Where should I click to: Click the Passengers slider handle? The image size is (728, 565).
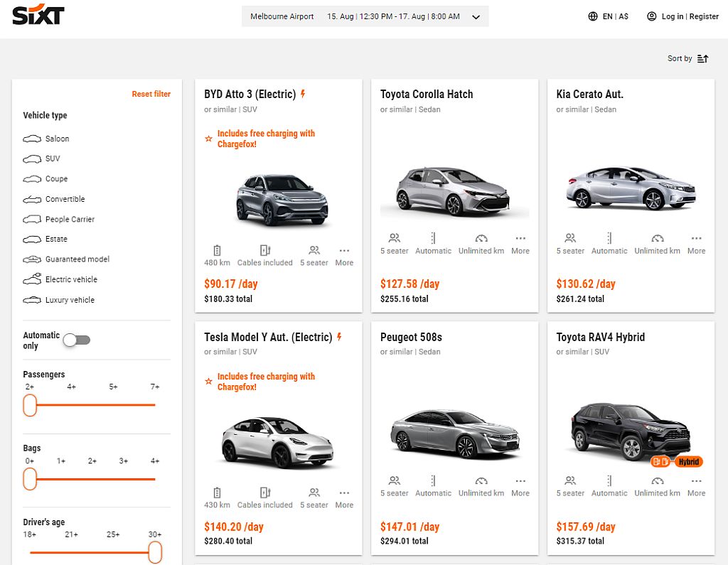[x=30, y=405]
